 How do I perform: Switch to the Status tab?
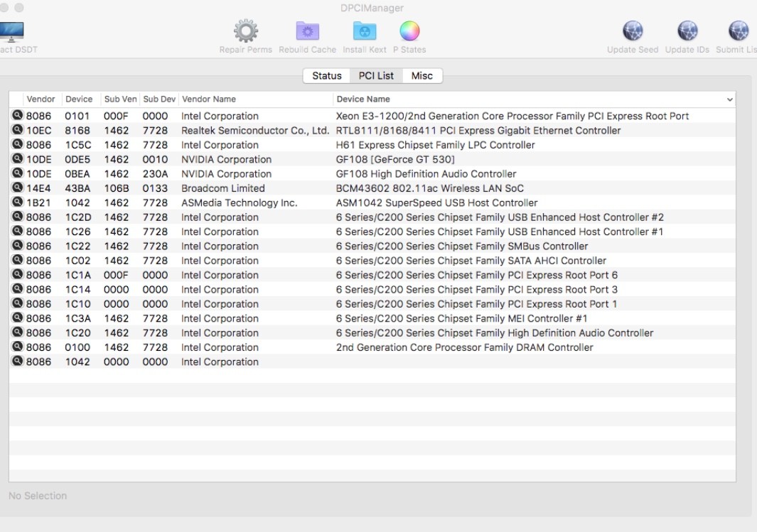pos(327,76)
